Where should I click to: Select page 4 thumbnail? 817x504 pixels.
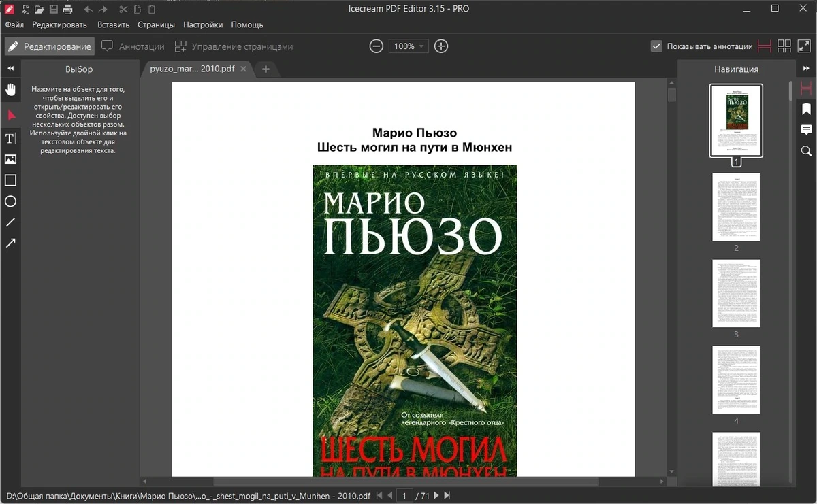pos(736,380)
